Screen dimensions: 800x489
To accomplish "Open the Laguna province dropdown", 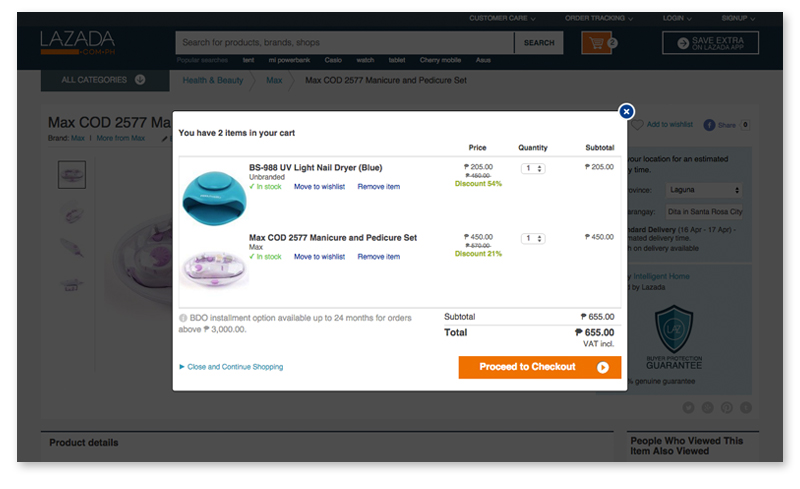I will pyautogui.click(x=704, y=190).
